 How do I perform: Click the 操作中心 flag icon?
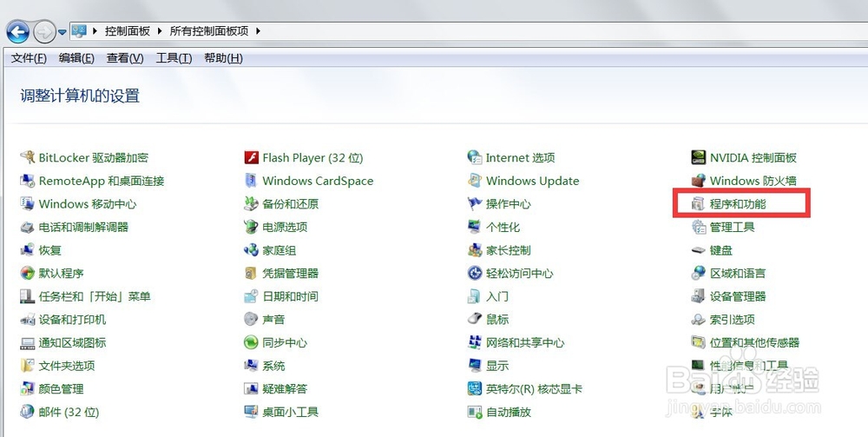[475, 204]
